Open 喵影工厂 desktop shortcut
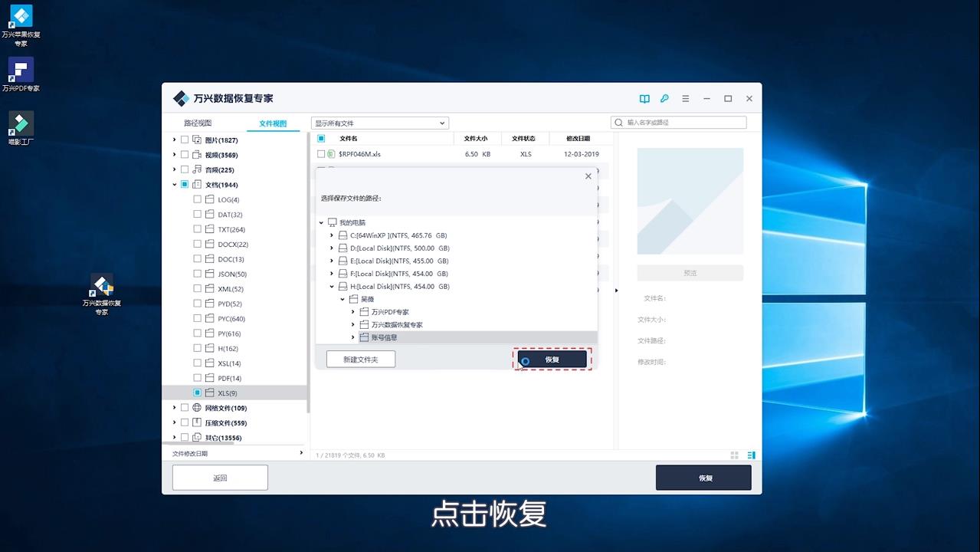Image resolution: width=980 pixels, height=552 pixels. 21,128
